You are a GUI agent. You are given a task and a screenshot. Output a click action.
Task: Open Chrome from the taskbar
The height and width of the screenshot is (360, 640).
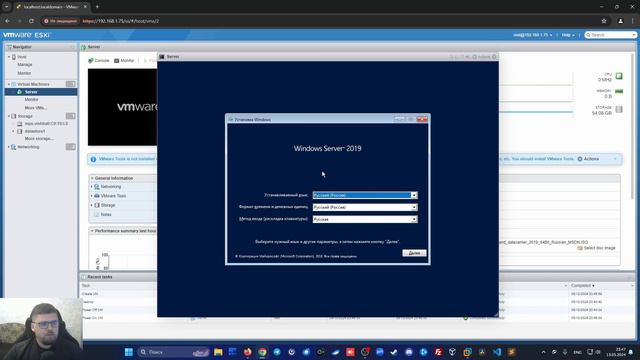pos(262,352)
